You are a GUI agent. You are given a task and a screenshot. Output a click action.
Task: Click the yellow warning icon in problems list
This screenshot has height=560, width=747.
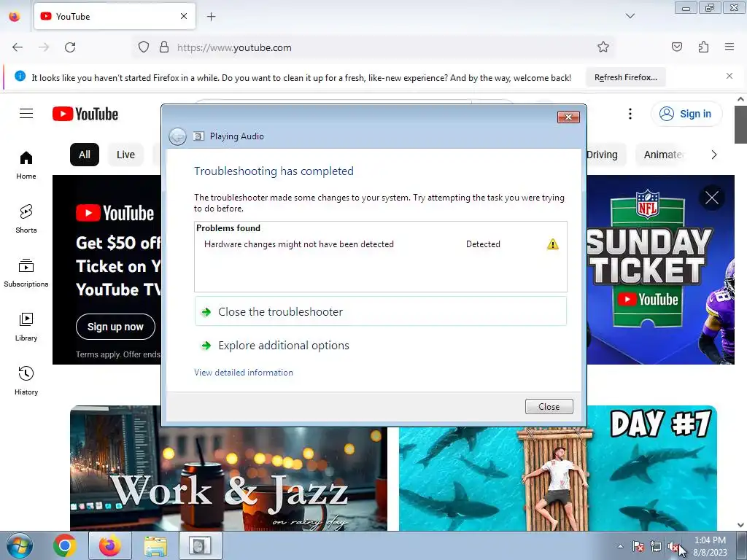coord(553,244)
